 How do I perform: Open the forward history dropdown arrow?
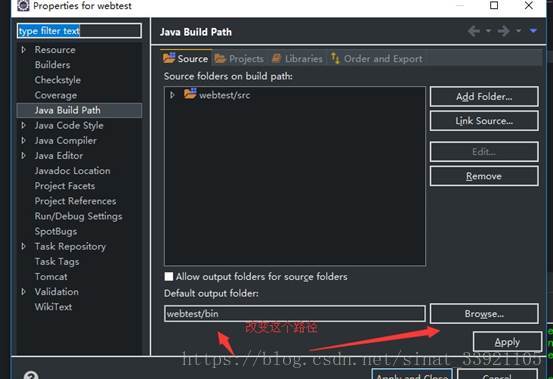tap(518, 31)
